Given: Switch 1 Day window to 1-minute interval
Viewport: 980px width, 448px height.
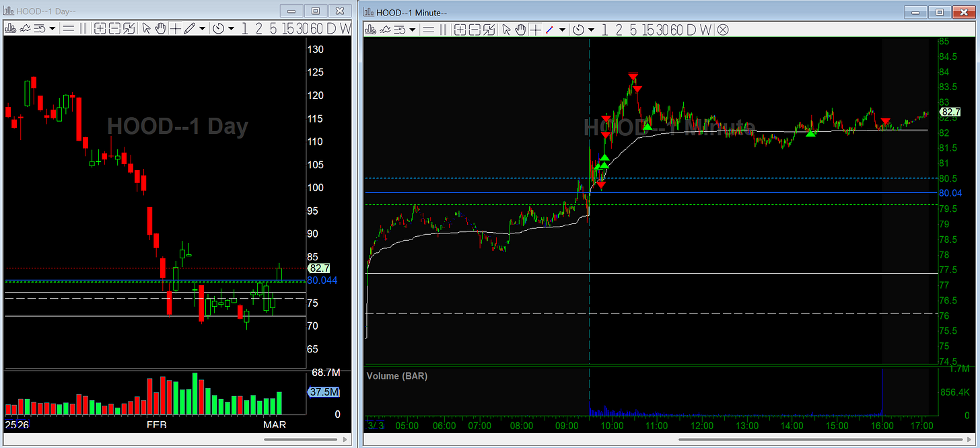Looking at the screenshot, I should [x=244, y=28].
